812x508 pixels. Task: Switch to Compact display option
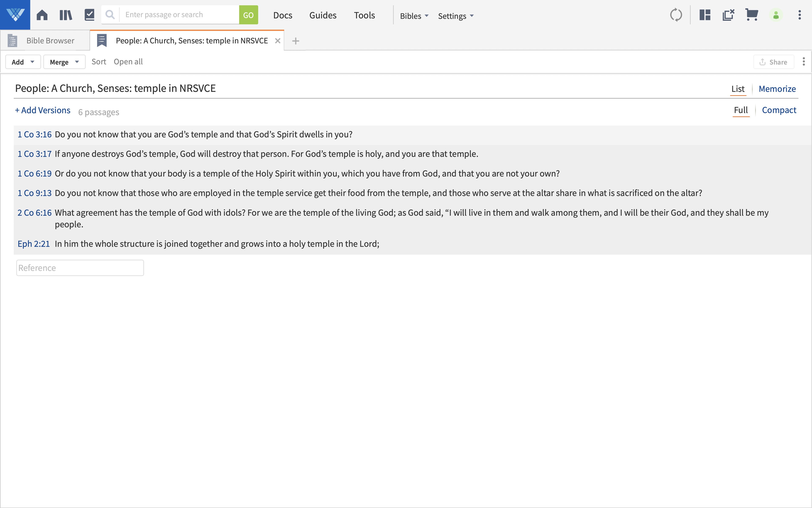(x=779, y=110)
